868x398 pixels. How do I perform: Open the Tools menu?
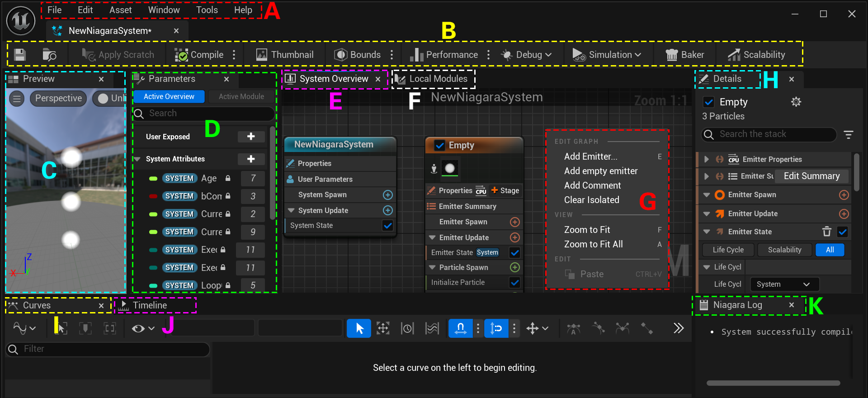(207, 10)
